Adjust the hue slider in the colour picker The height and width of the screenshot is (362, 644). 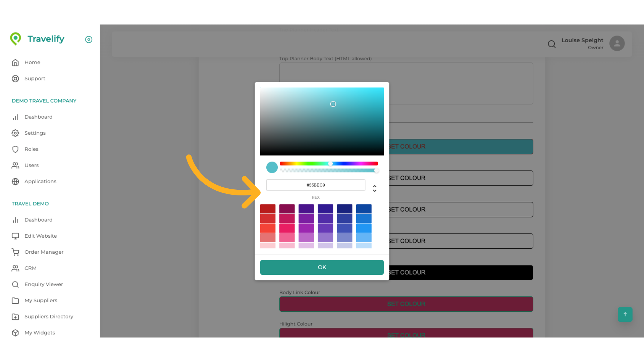[x=330, y=164]
